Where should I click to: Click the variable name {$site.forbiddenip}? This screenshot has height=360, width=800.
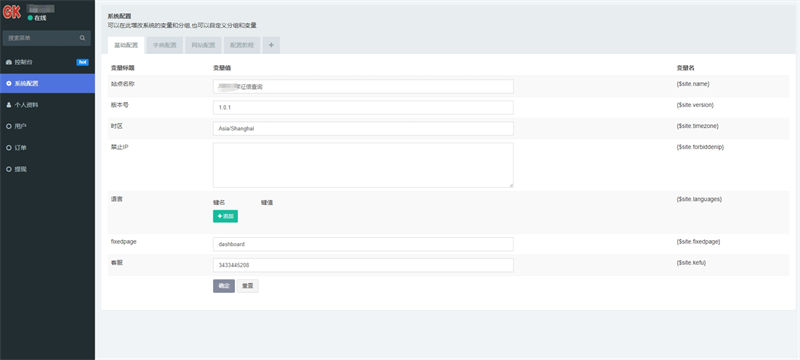(x=700, y=147)
